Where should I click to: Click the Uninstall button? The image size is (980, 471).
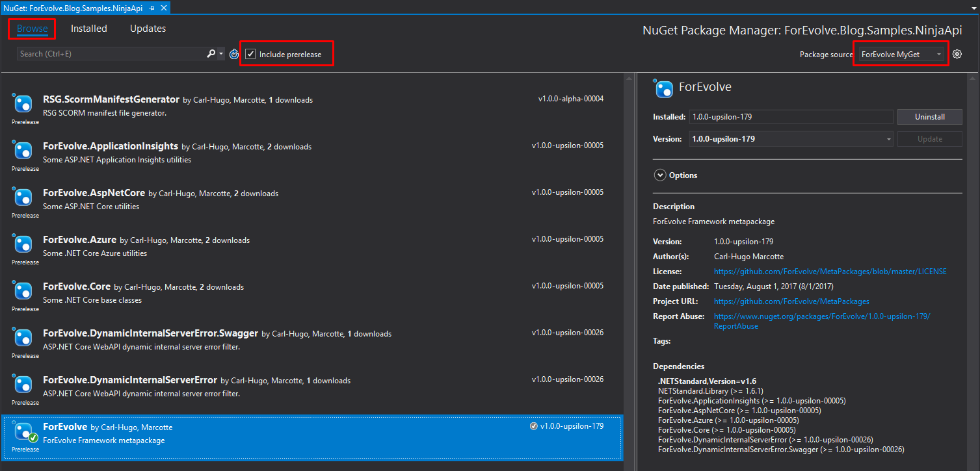pos(929,117)
